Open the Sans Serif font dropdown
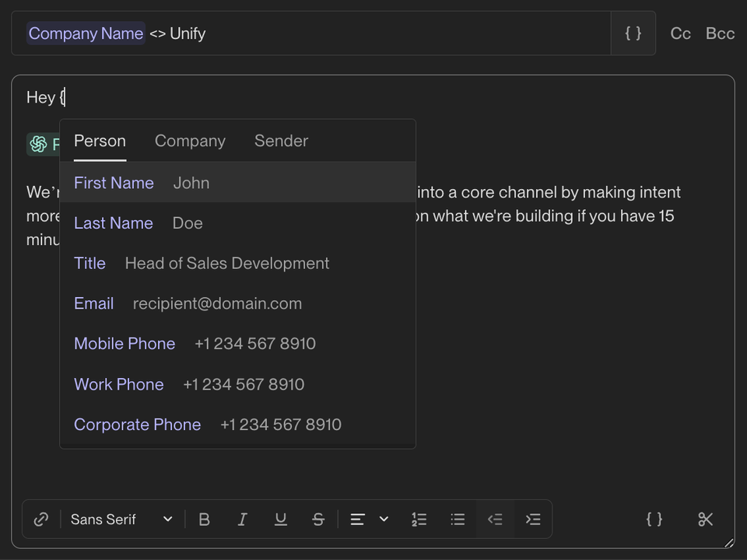The width and height of the screenshot is (747, 560). pos(121,519)
